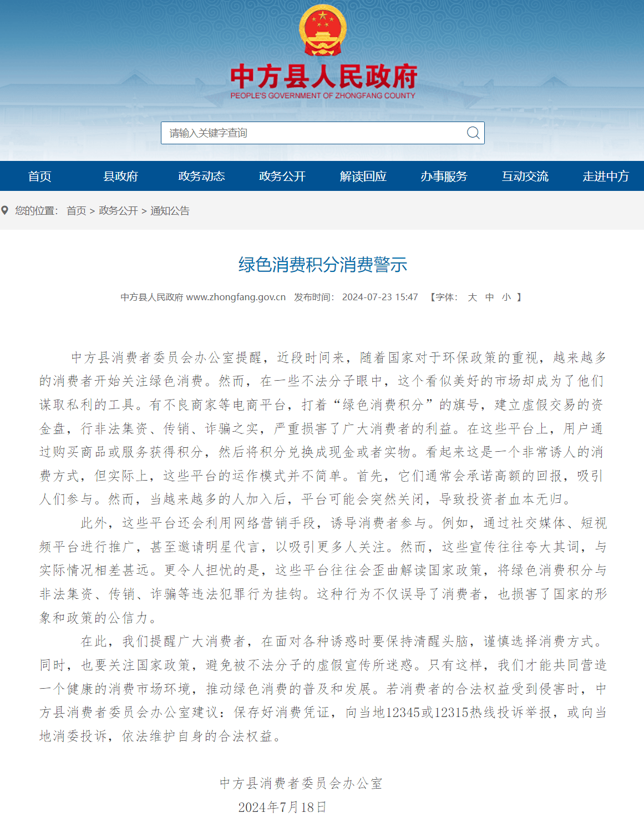Select 政务公开 in navigation bar
The image size is (644, 828).
pyautogui.click(x=282, y=176)
